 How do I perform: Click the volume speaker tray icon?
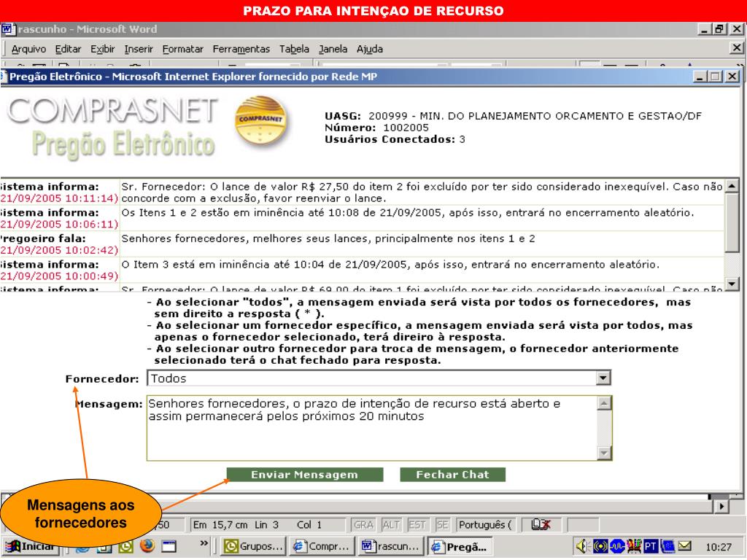(582, 546)
